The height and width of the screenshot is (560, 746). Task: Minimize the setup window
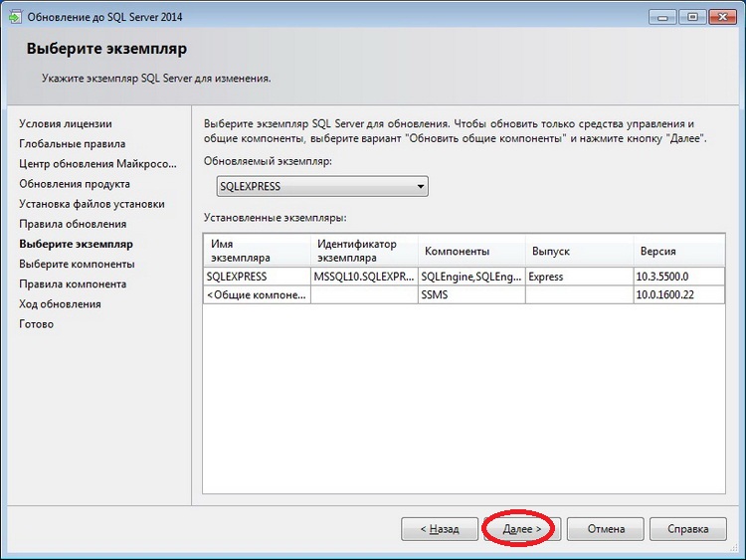pyautogui.click(x=662, y=17)
